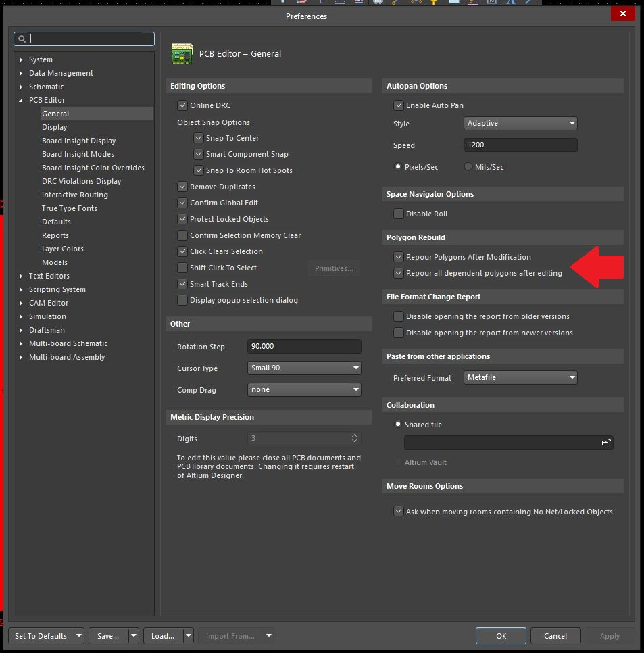Click the preferences search field
This screenshot has width=644, height=653.
coord(84,39)
